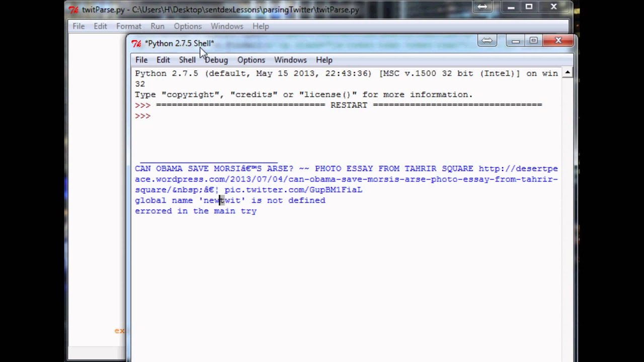The height and width of the screenshot is (362, 644).
Task: Open Edit menu in twitParse.py editor window
Action: click(100, 26)
